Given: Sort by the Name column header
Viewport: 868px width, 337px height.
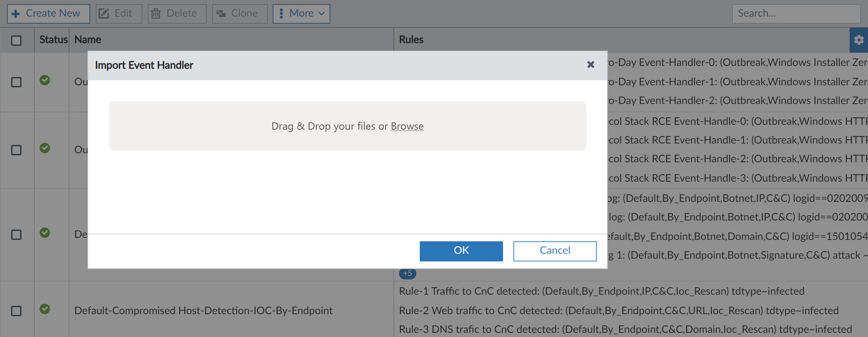Looking at the screenshot, I should point(88,40).
